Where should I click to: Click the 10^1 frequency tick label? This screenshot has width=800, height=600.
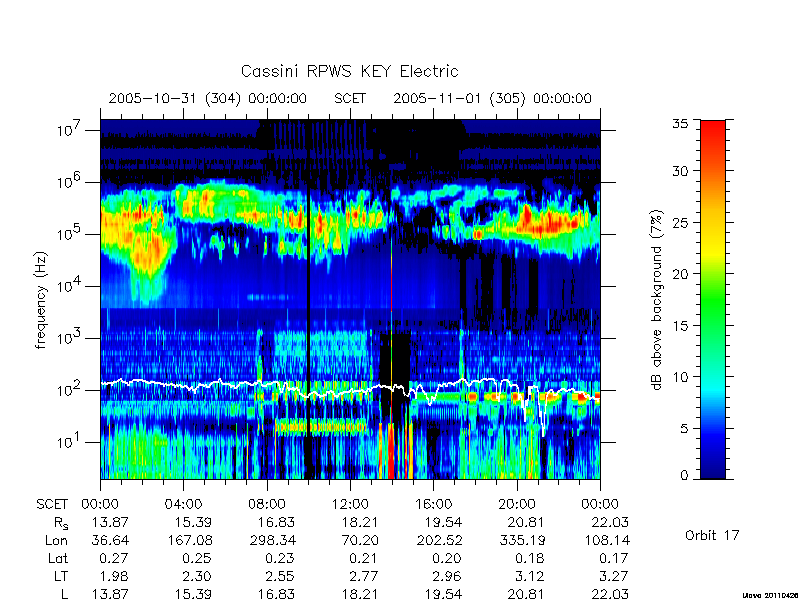click(x=69, y=441)
